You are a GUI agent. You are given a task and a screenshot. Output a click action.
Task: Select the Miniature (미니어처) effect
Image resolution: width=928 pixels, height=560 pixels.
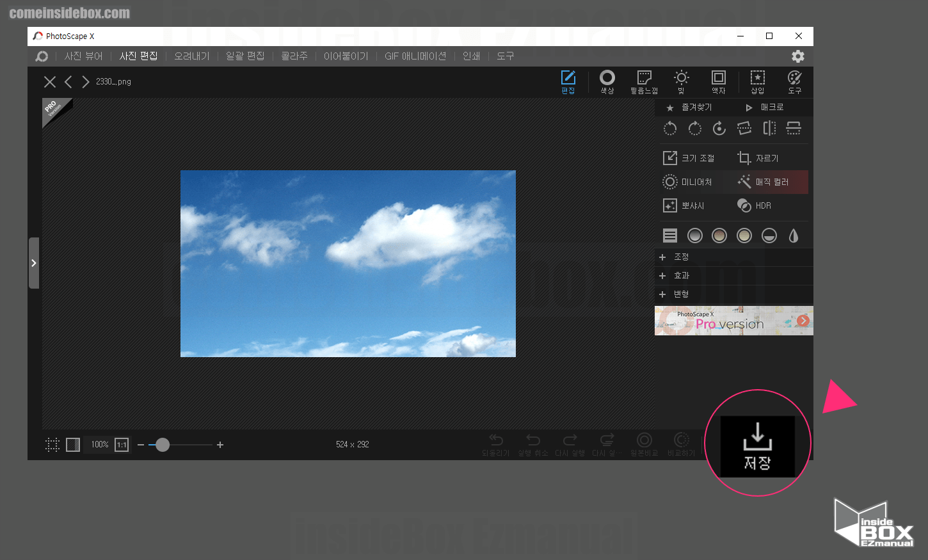coord(688,182)
